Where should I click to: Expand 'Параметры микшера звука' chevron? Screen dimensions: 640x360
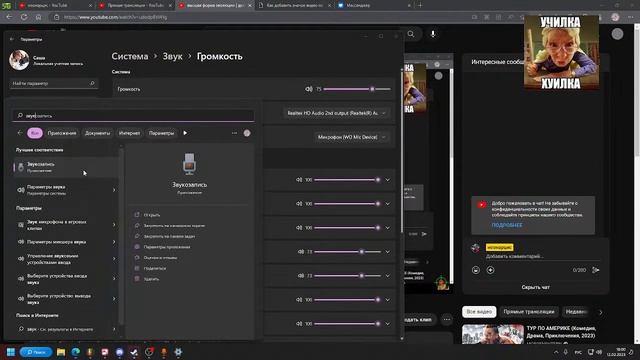point(114,242)
